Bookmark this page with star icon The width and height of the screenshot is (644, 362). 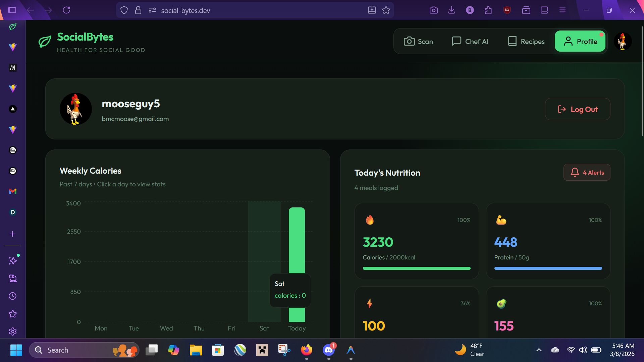386,10
